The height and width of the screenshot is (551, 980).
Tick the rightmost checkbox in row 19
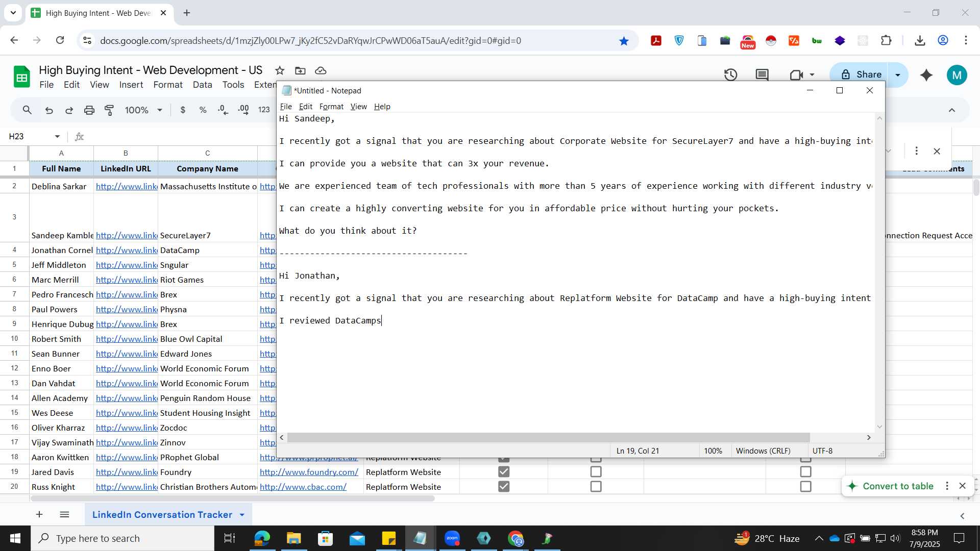pyautogui.click(x=805, y=472)
